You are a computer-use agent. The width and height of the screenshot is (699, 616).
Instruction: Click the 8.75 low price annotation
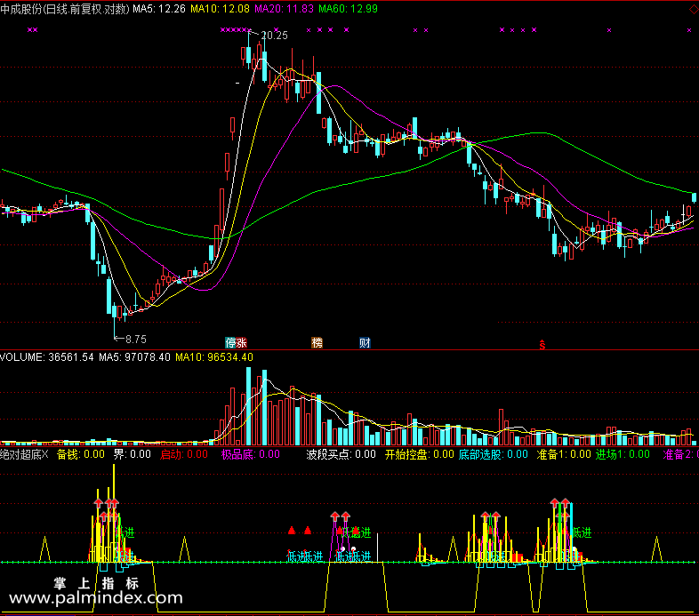pos(136,340)
